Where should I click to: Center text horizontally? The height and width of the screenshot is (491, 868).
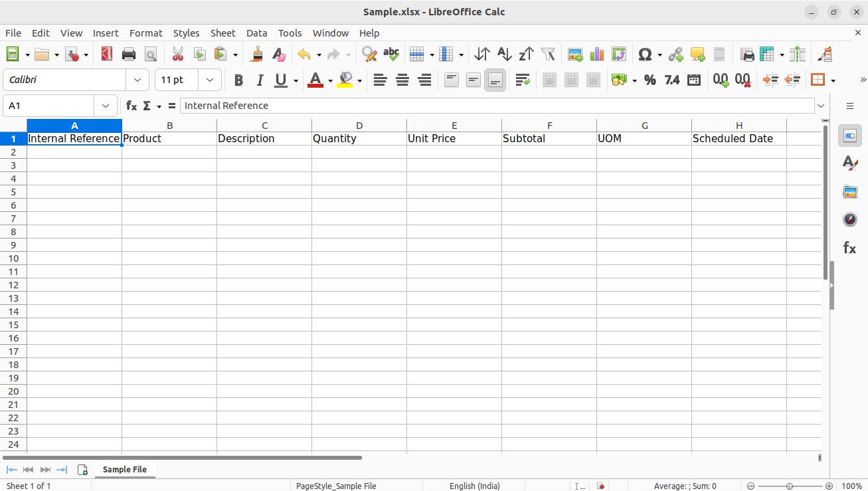tap(402, 80)
